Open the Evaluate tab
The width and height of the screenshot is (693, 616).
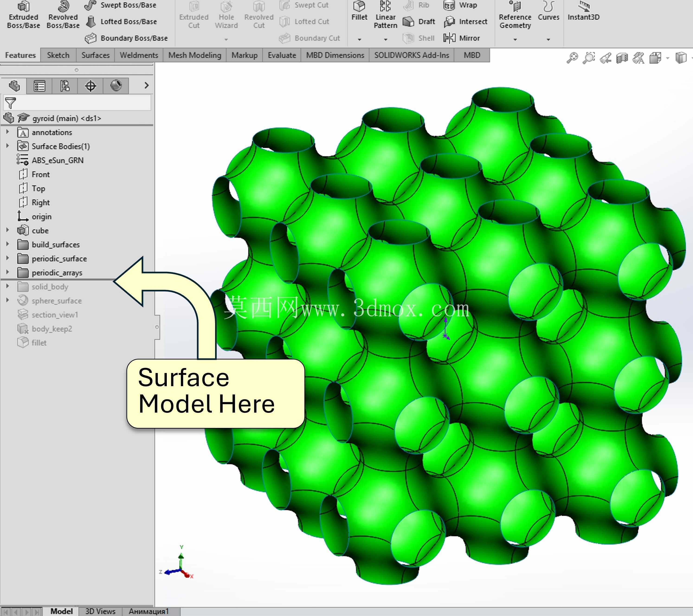pyautogui.click(x=282, y=55)
